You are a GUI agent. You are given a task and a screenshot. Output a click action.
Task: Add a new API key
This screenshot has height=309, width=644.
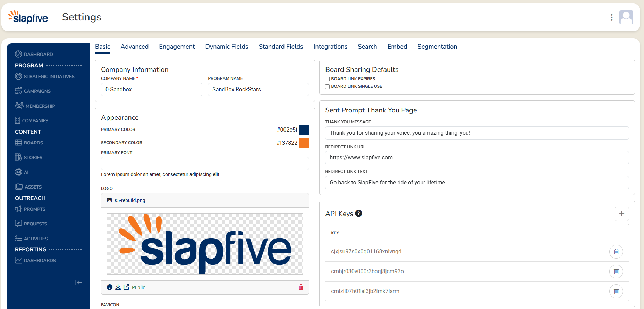pos(622,214)
